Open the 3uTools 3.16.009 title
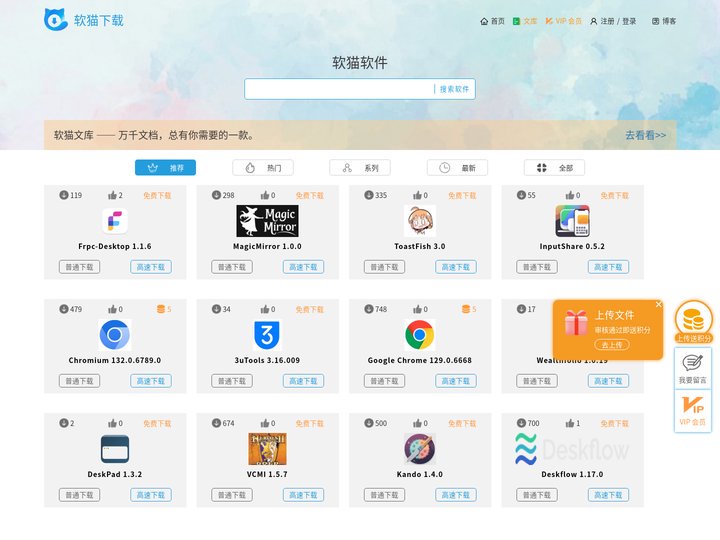This screenshot has width=720, height=540. click(267, 360)
